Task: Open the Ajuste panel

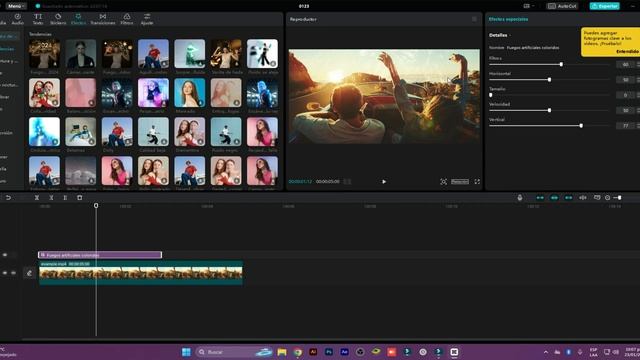Action: click(x=147, y=19)
